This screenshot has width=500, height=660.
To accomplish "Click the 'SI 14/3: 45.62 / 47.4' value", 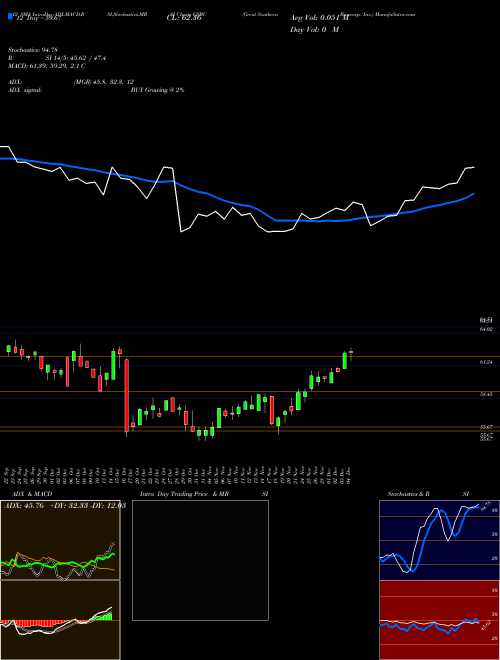I will pyautogui.click(x=76, y=58).
